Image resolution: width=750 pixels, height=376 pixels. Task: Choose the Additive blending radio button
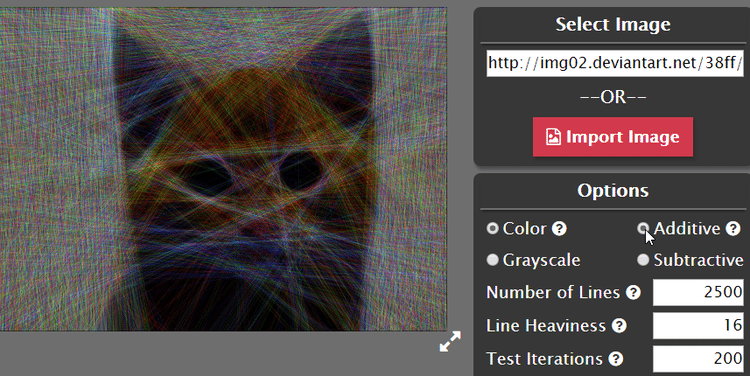coord(643,229)
